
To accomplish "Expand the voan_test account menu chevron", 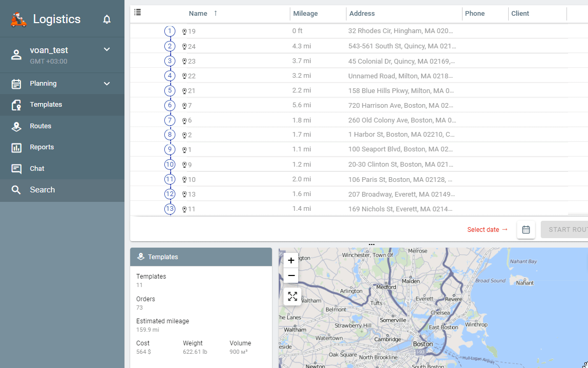I will [x=107, y=49].
